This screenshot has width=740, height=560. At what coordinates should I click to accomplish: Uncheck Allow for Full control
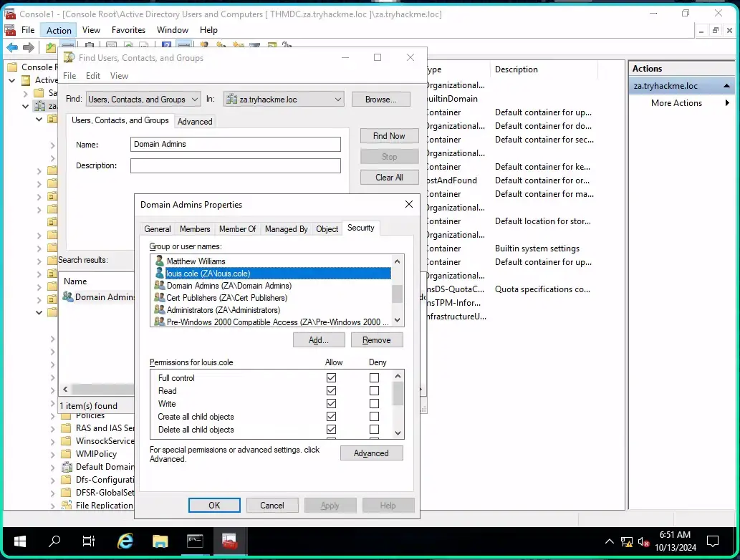pos(331,378)
